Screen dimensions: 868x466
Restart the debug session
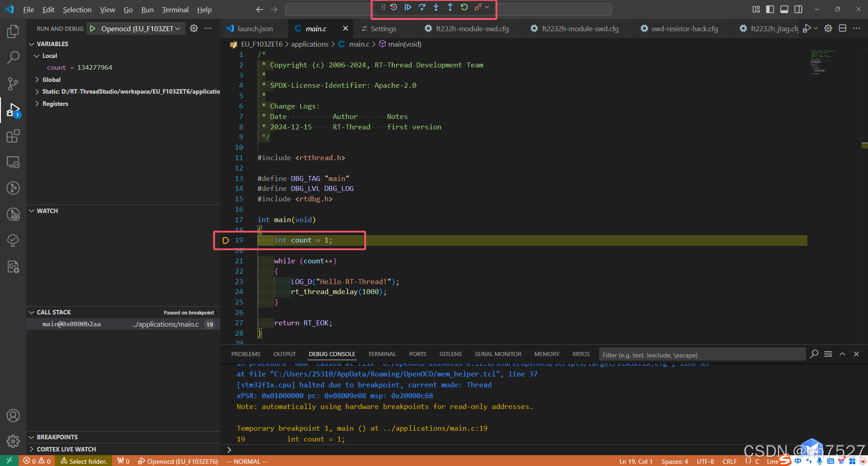point(464,7)
